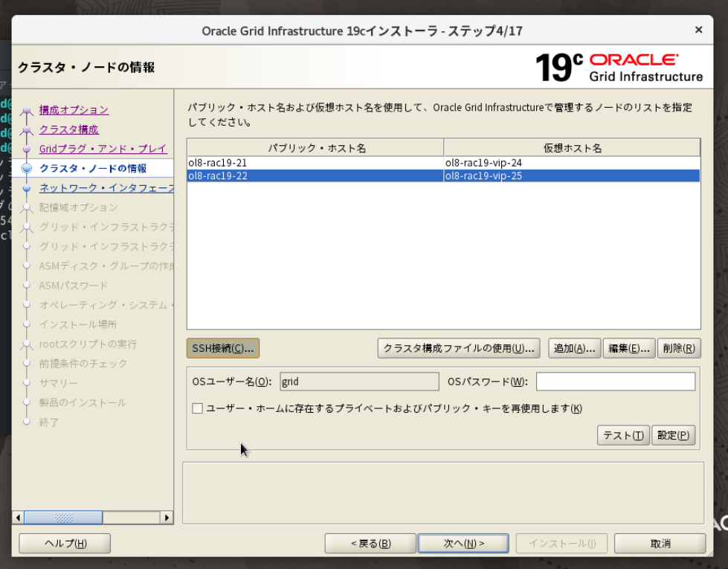Click left arrow of sidebar scrollbar
The image size is (728, 569).
[x=18, y=518]
